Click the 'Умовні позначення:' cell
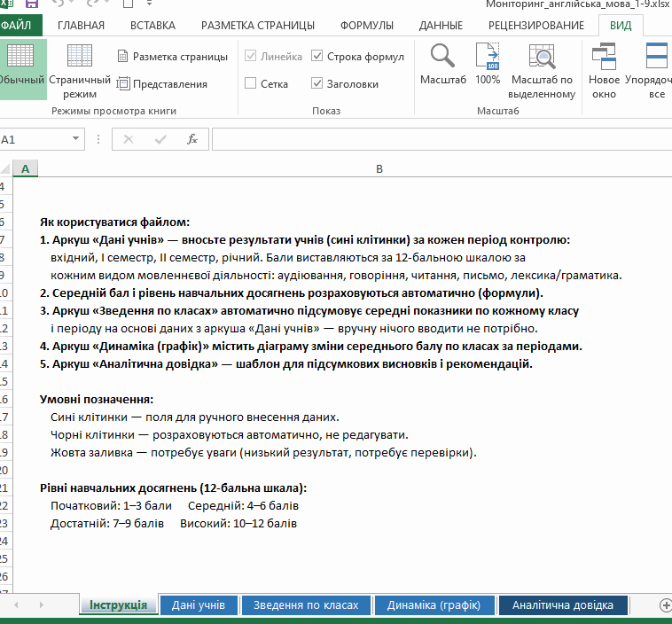The width and height of the screenshot is (672, 624). tap(97, 399)
